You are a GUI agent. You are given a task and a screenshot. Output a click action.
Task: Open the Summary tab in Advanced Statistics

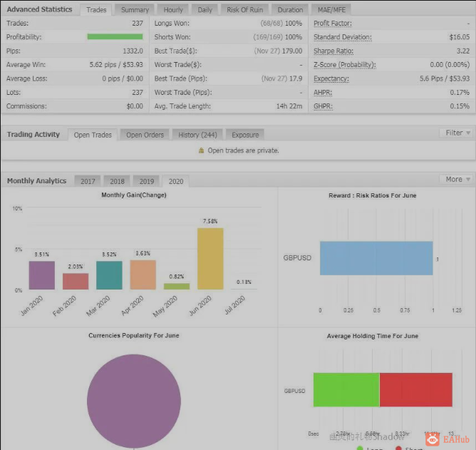pyautogui.click(x=135, y=10)
